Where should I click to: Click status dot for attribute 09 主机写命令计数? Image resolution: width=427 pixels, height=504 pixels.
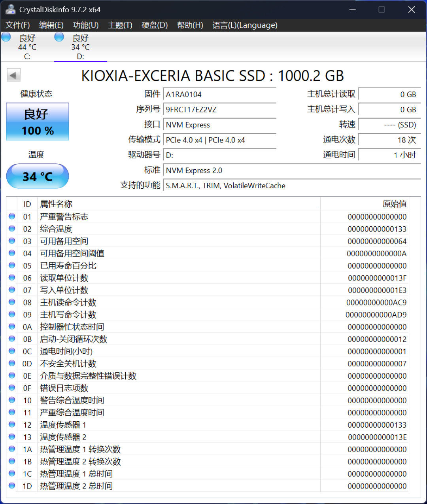coord(12,315)
